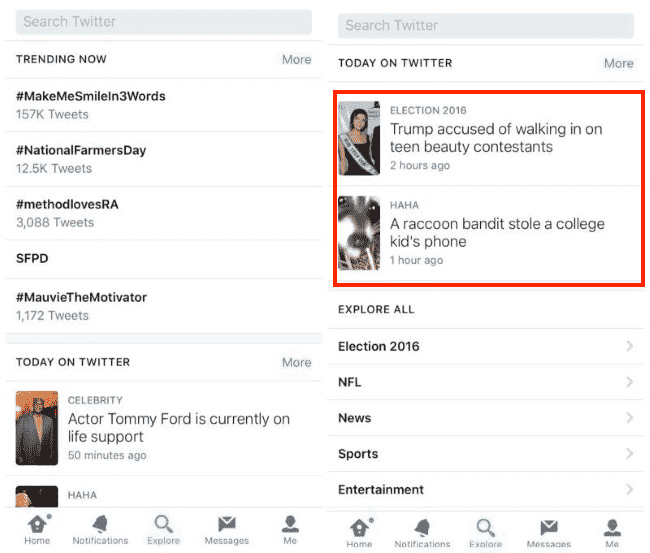Open #MakeMeSmileIn3Words trend
Viewport: 650px width, 553px height.
click(x=164, y=105)
